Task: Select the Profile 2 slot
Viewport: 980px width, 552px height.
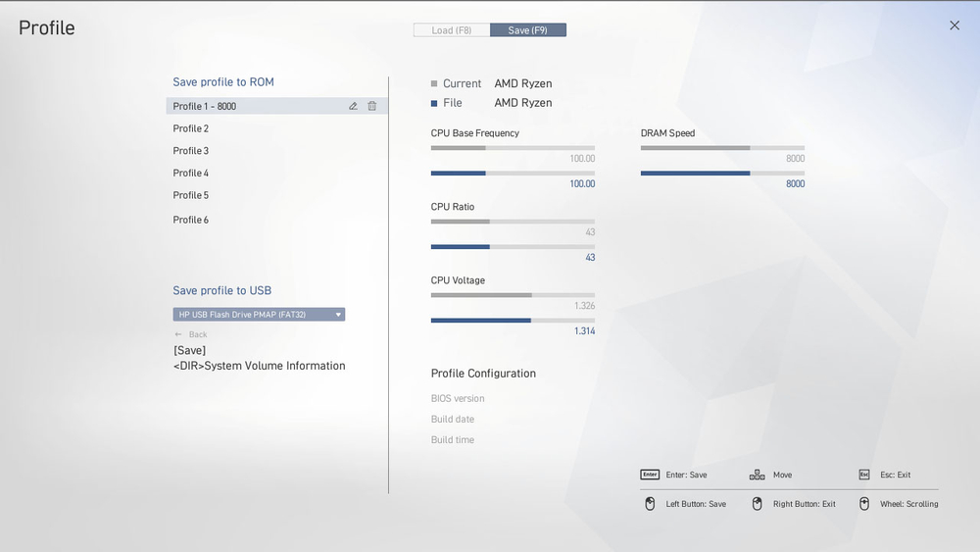Action: coord(191,128)
